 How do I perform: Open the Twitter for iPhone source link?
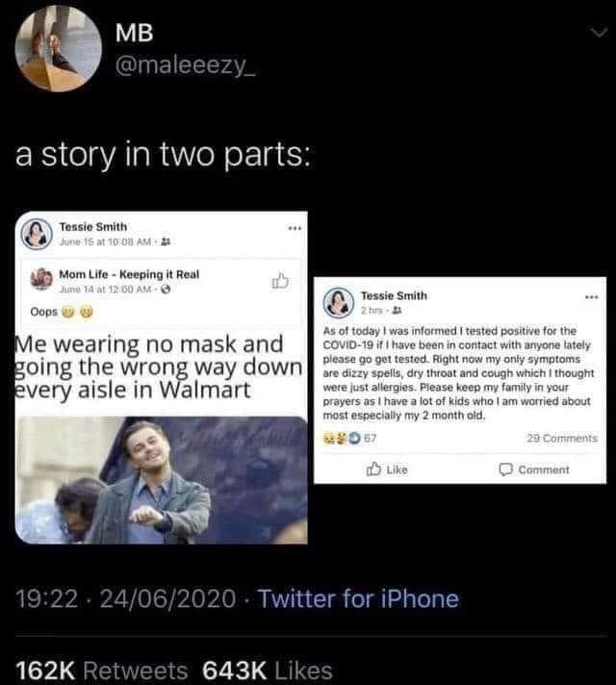click(358, 599)
